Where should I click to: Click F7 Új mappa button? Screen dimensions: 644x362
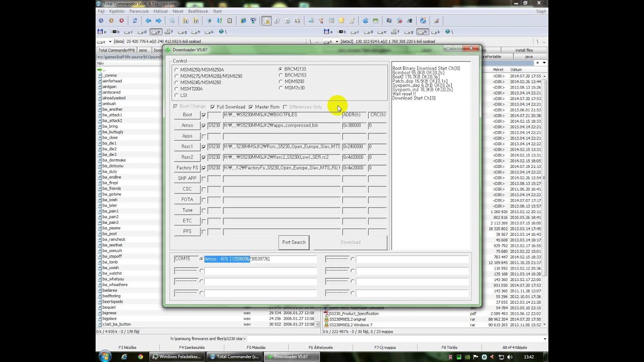[385, 347]
